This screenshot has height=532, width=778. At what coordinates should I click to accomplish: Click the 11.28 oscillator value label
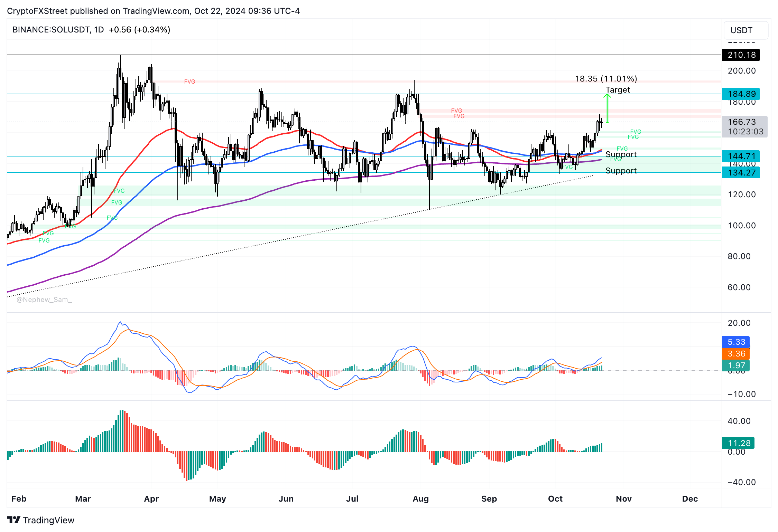[738, 443]
